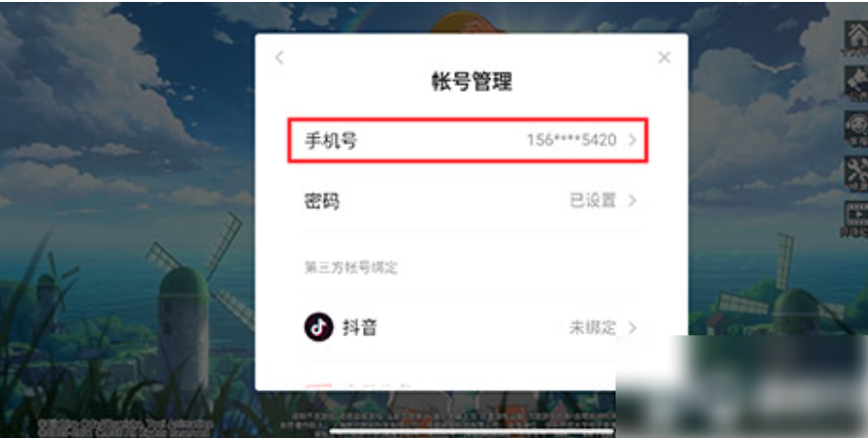868x438 pixels.
Task: Open the megaphone announcement icon
Action: [x=857, y=82]
